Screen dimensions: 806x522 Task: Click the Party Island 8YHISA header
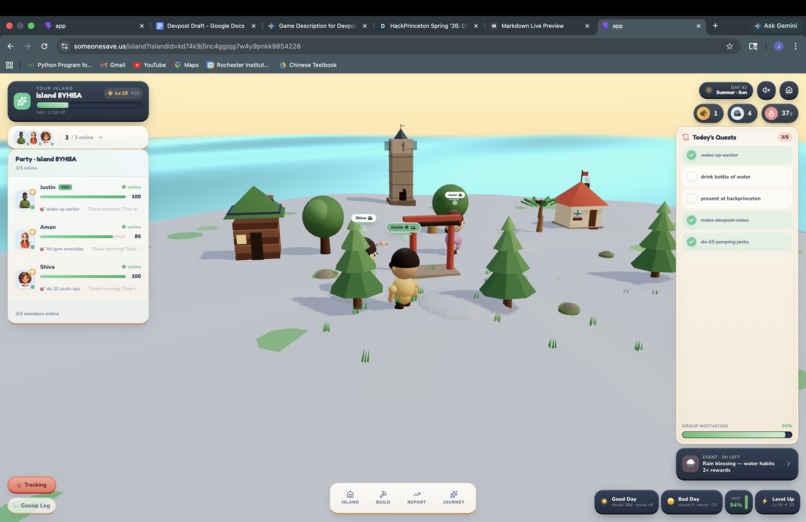[46, 159]
